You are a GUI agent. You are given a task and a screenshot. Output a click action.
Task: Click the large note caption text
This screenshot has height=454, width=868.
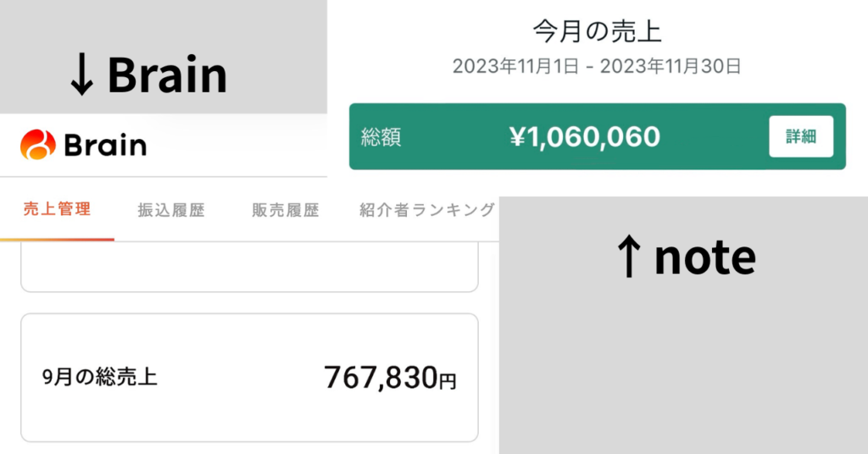[x=704, y=257]
